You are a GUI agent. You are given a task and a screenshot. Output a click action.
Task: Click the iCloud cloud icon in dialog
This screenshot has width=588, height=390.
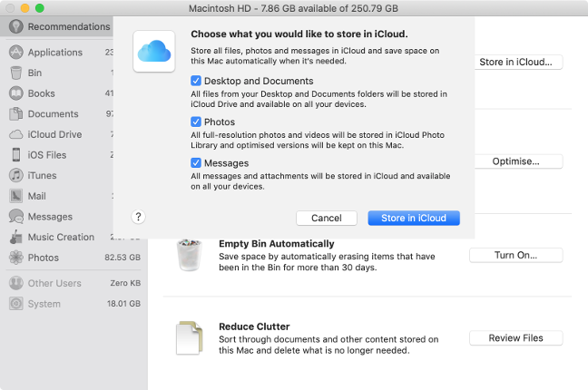[x=151, y=50]
